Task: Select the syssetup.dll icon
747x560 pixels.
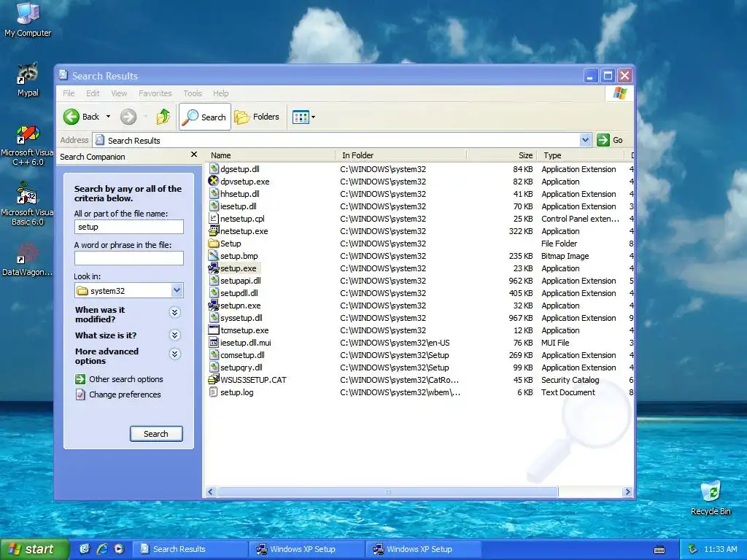Action: pos(214,318)
